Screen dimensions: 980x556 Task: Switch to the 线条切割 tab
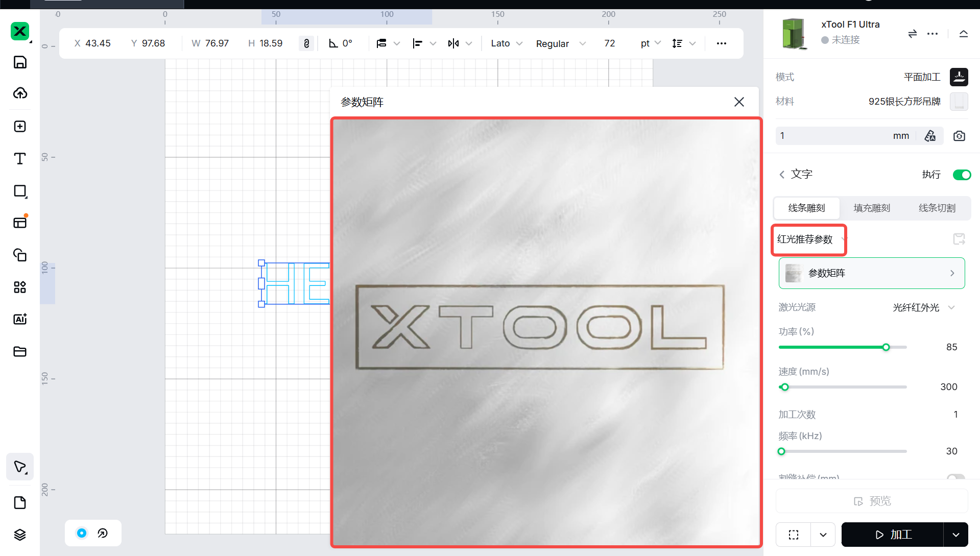click(x=937, y=208)
